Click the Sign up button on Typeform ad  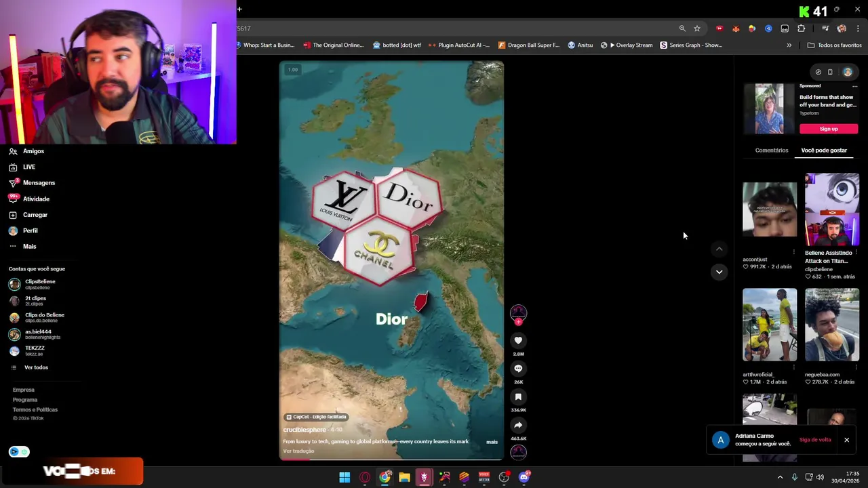point(829,129)
